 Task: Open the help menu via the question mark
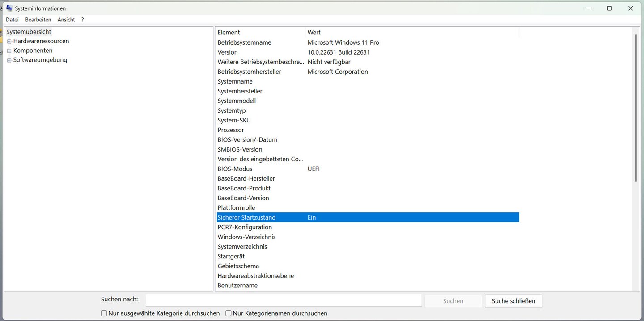coord(82,20)
